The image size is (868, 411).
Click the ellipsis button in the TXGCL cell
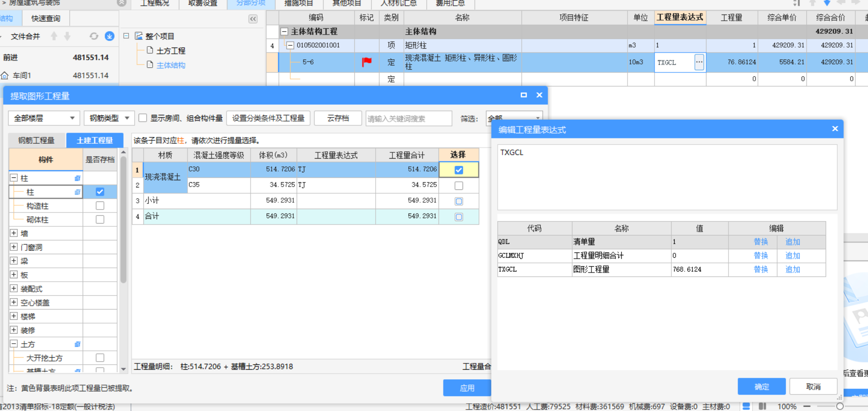(699, 62)
